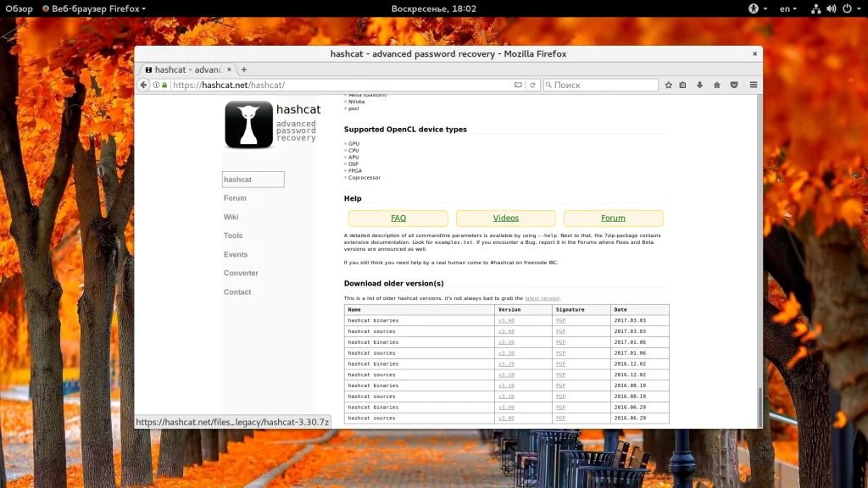
Task: Open the power system menu
Action: pyautogui.click(x=849, y=8)
